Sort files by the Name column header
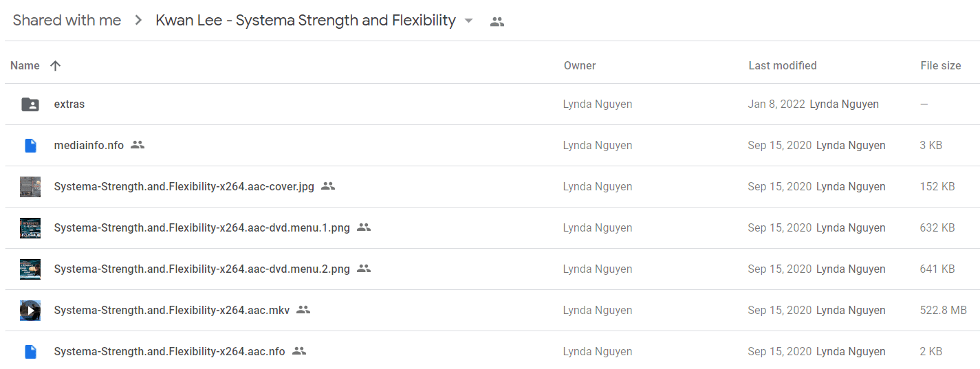This screenshot has height=369, width=980. (25, 65)
